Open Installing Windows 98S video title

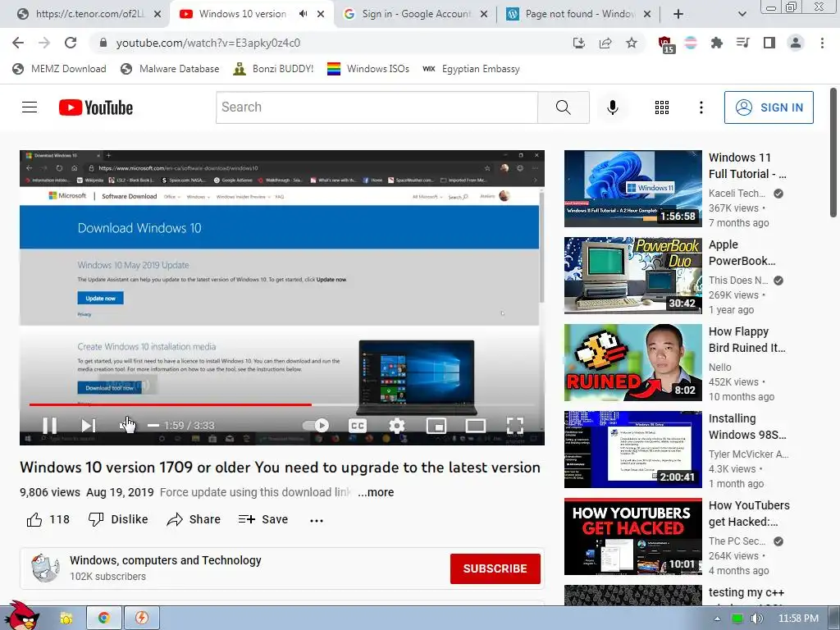[747, 427]
